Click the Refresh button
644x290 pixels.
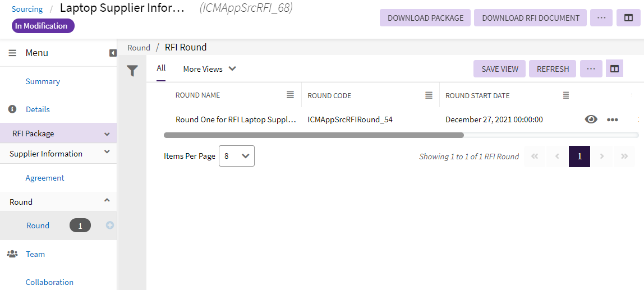(553, 69)
